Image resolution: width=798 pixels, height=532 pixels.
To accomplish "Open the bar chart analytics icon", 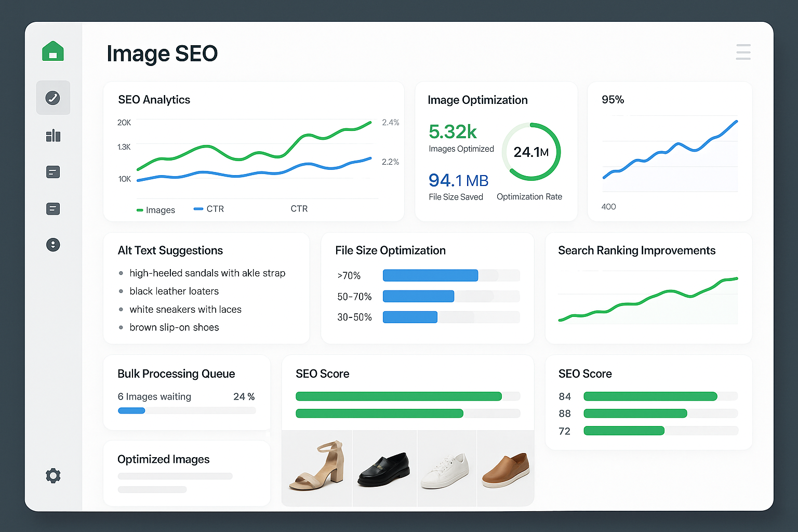I will pyautogui.click(x=53, y=136).
